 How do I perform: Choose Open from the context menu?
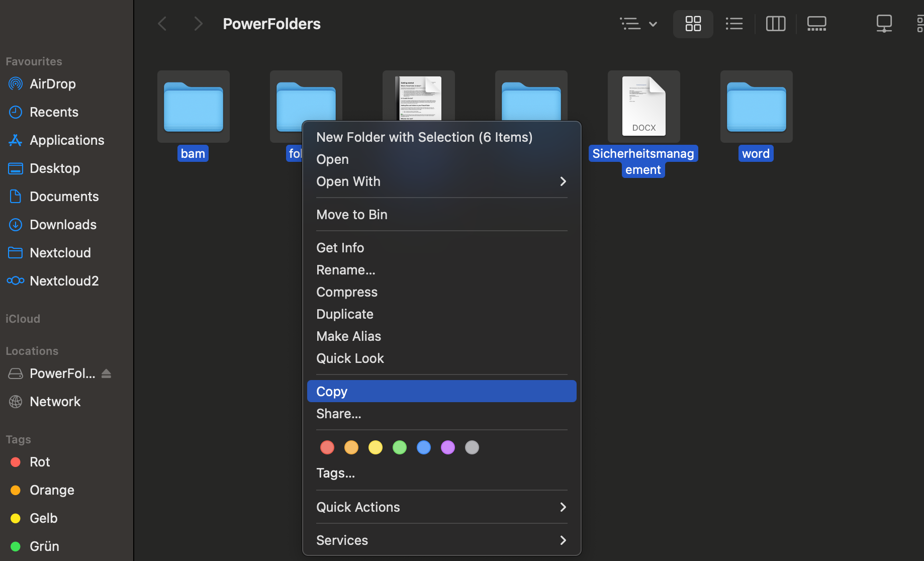coord(441,159)
